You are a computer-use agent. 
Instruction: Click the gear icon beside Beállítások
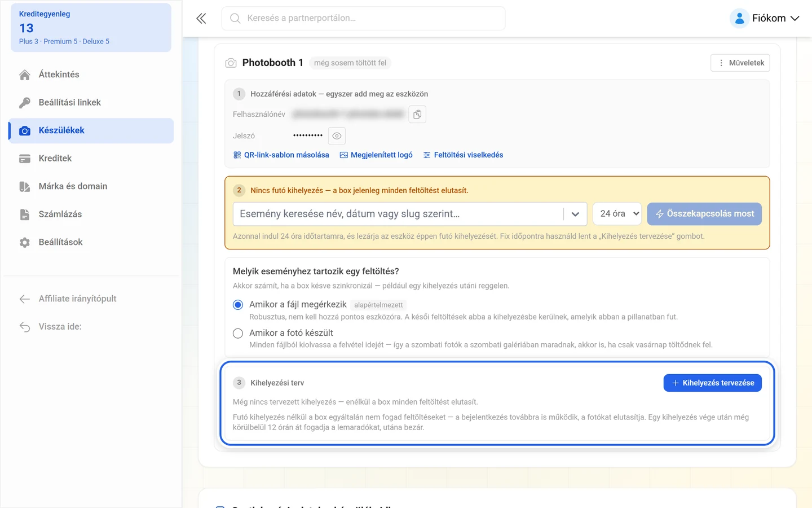[x=25, y=243]
